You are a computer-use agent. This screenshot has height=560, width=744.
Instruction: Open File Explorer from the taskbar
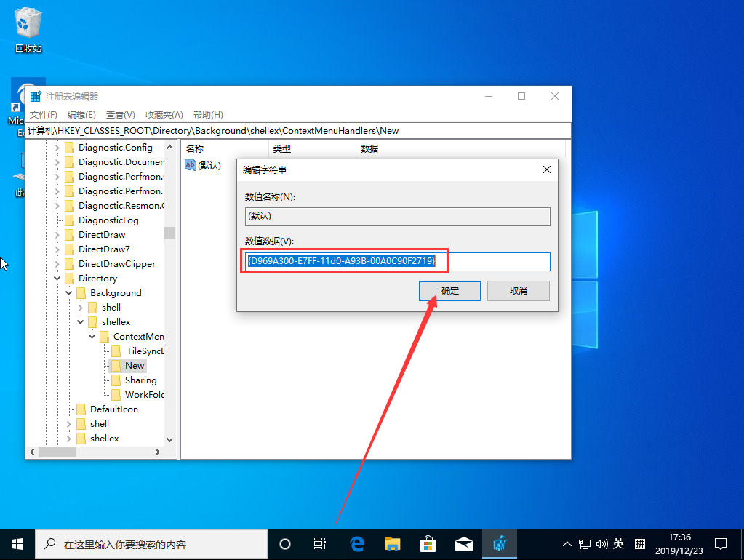coord(392,543)
